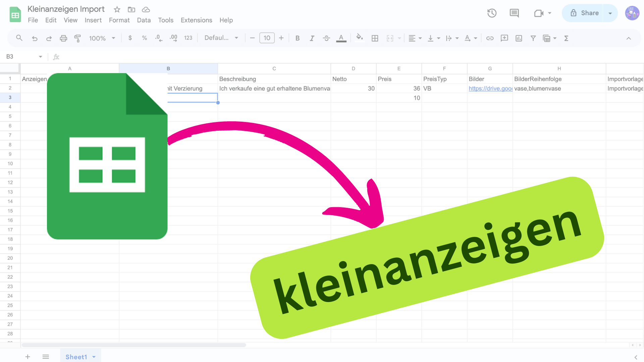Image resolution: width=644 pixels, height=362 pixels.
Task: Open all comments panel
Action: 514,13
